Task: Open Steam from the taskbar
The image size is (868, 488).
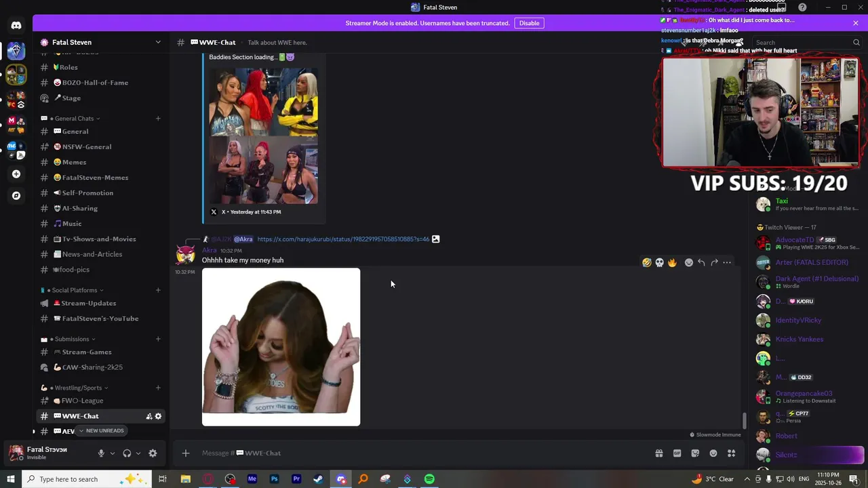Action: (x=318, y=479)
